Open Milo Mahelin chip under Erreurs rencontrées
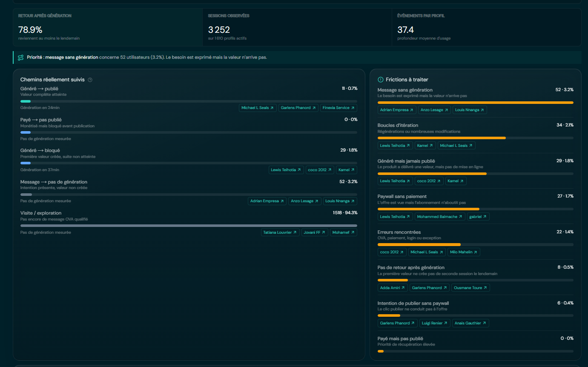 click(x=464, y=252)
